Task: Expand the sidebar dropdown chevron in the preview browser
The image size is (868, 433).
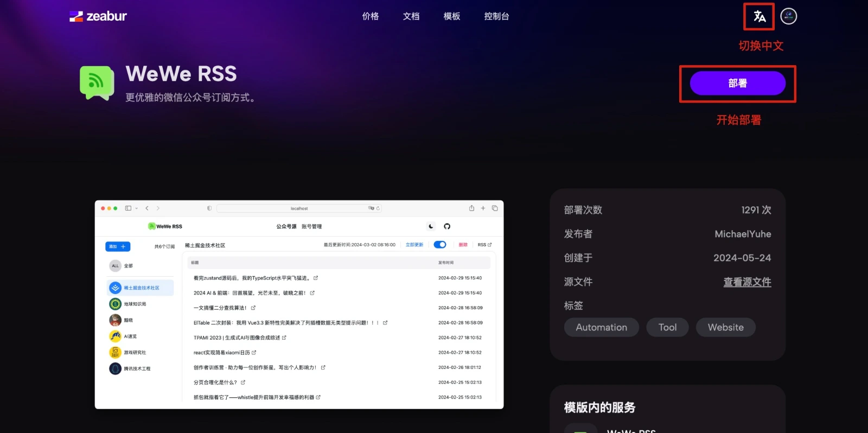Action: coord(137,208)
